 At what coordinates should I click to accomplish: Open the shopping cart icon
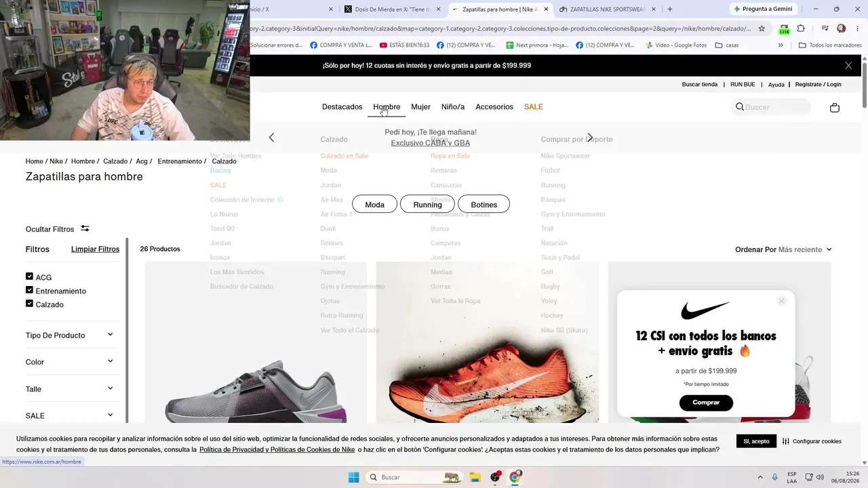[835, 108]
